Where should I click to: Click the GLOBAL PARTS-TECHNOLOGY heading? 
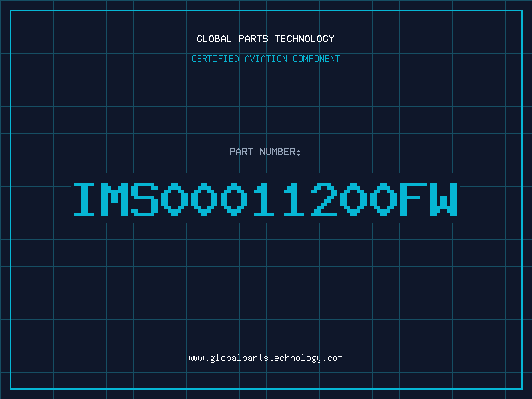[x=265, y=39]
